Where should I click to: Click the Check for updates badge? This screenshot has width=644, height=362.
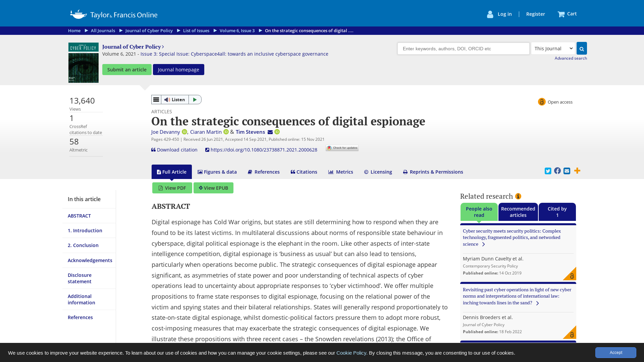point(342,148)
